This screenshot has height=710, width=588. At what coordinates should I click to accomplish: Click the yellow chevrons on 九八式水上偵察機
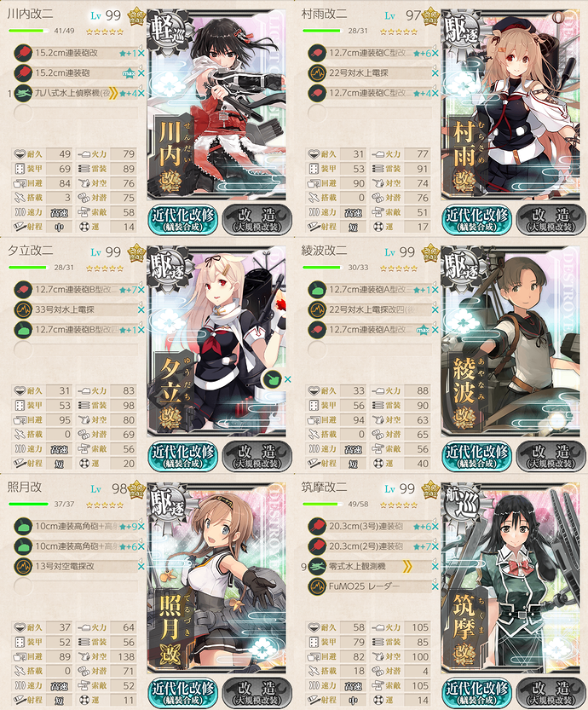click(113, 93)
